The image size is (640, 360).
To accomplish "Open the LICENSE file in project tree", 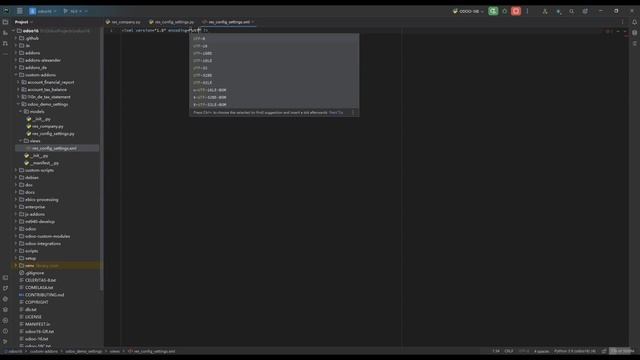I will point(33,317).
